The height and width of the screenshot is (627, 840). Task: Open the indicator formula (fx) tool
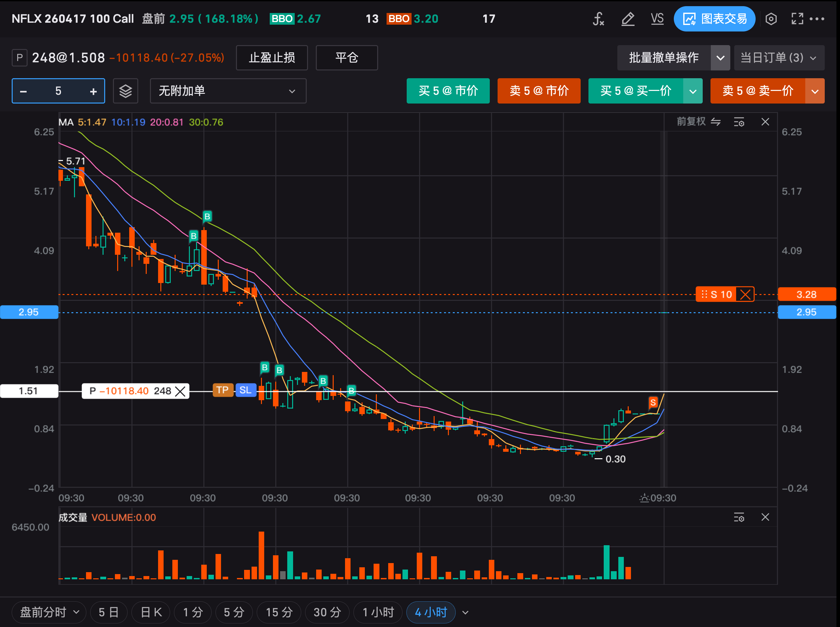(598, 18)
